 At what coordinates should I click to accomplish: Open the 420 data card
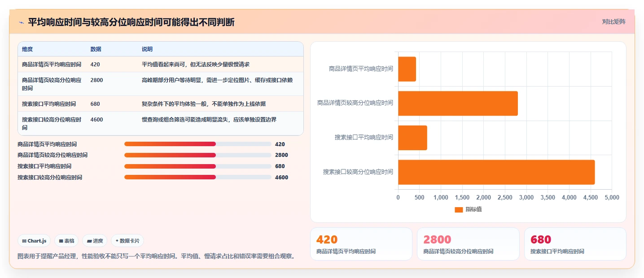[361, 244]
